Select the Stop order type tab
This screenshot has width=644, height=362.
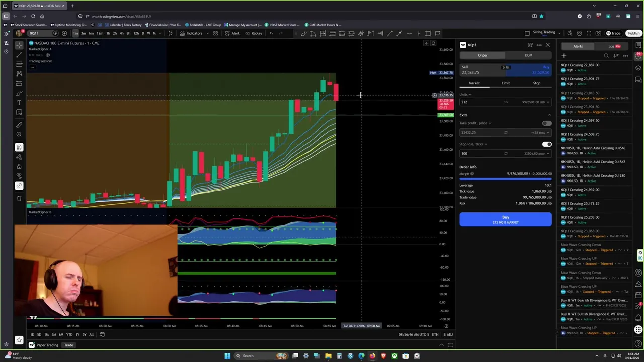coord(536,83)
